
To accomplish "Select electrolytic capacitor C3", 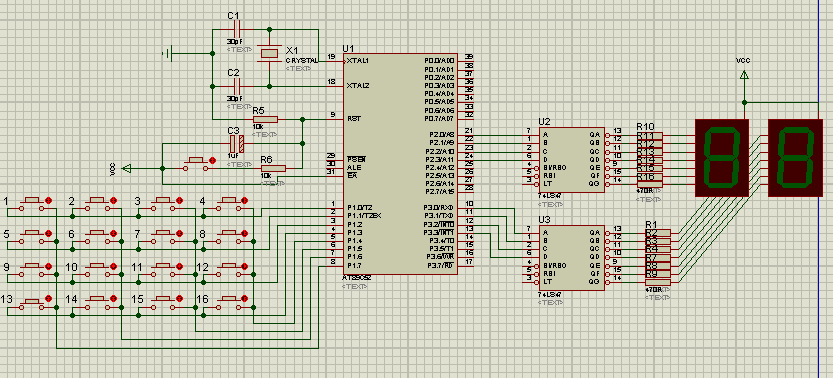I will tap(237, 143).
